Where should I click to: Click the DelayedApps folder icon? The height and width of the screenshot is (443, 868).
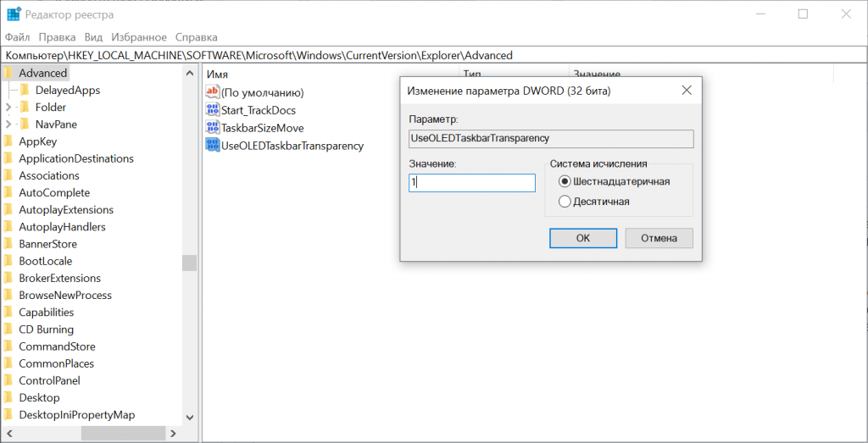25,91
